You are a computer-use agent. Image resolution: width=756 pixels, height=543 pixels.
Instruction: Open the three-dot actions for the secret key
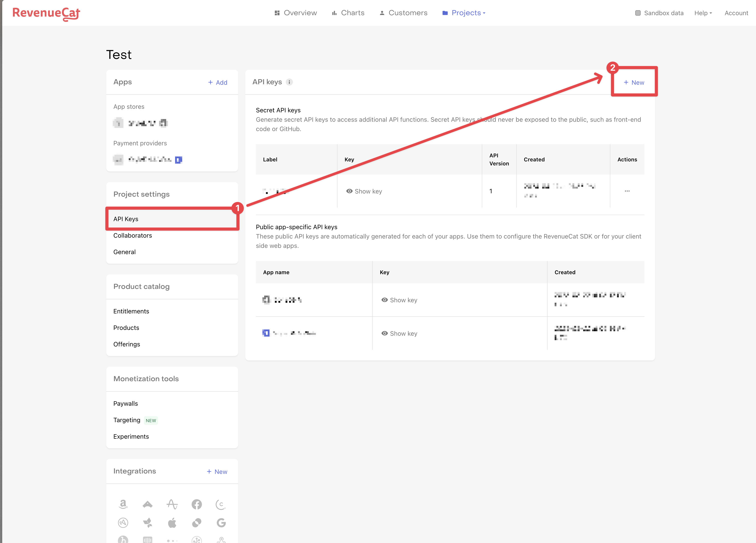[x=627, y=191]
